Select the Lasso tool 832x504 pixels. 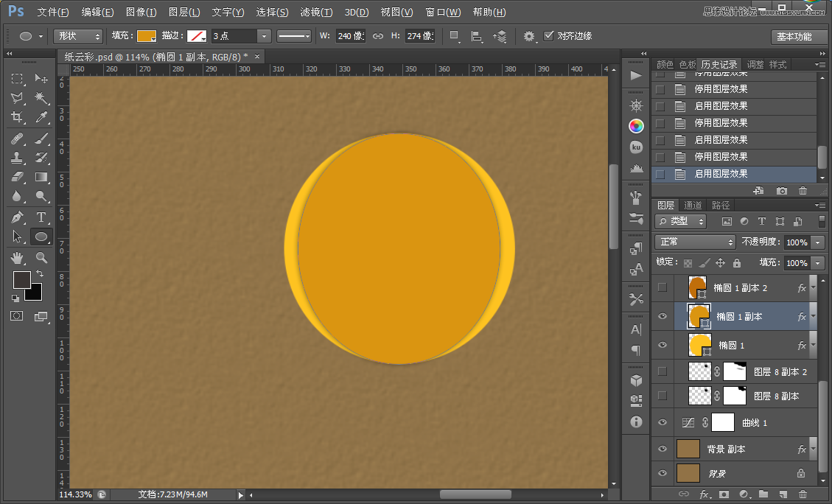(x=17, y=97)
